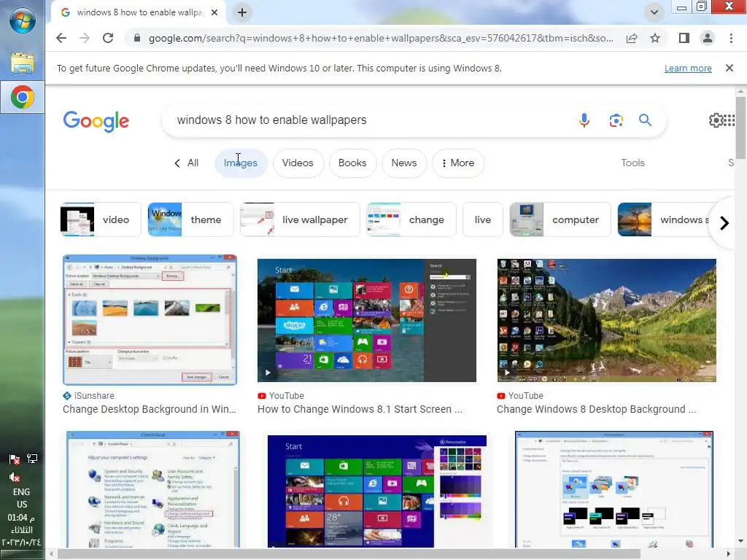The image size is (747, 560).
Task: Open File Explorer from the taskbar
Action: pos(23,63)
